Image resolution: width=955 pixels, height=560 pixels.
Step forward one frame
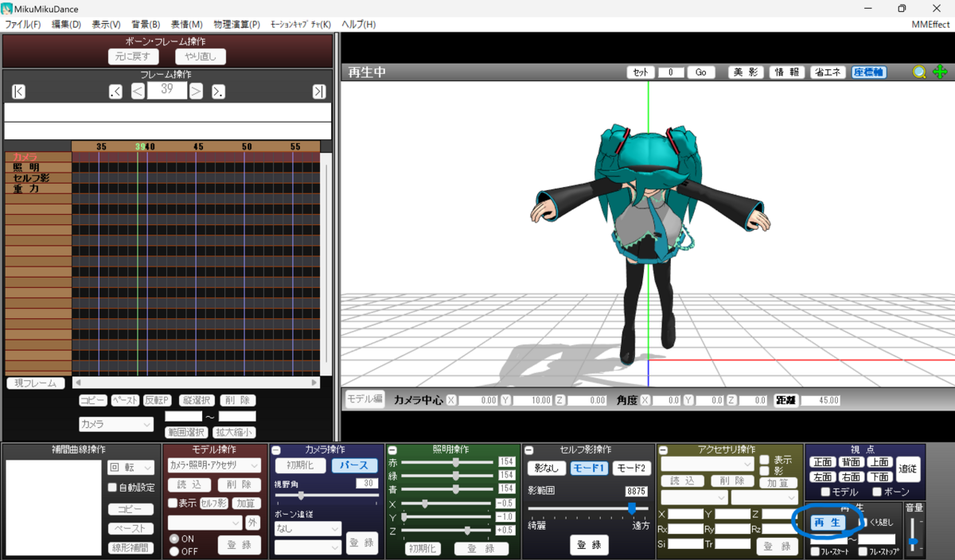tap(196, 91)
